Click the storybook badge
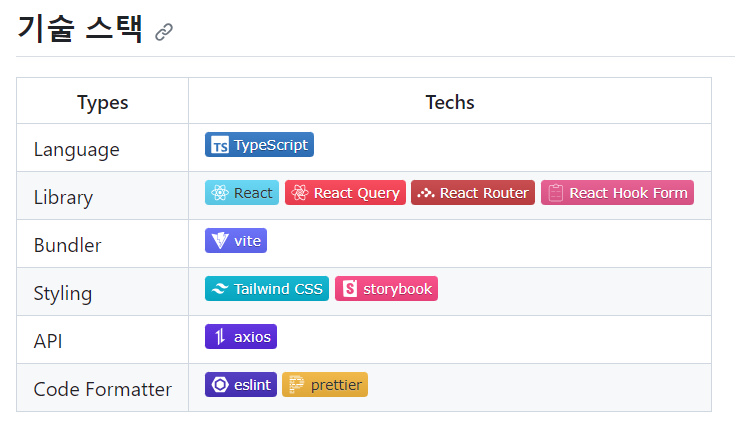Image resolution: width=735 pixels, height=423 pixels. tap(386, 288)
